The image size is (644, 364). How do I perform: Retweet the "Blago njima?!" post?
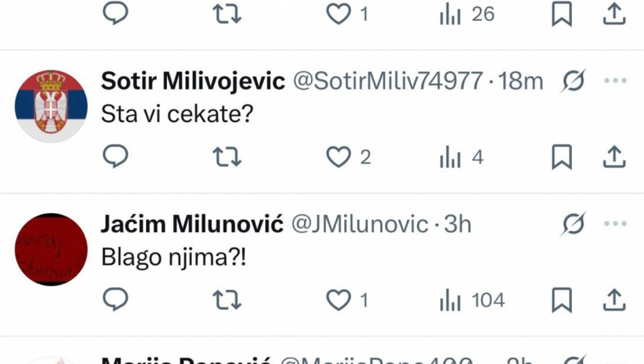tap(226, 300)
